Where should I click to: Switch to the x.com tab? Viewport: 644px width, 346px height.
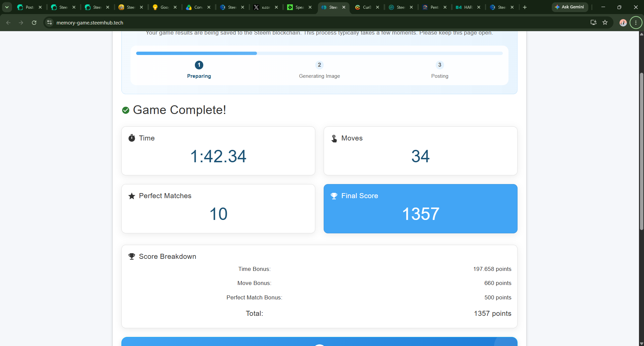pos(265,7)
